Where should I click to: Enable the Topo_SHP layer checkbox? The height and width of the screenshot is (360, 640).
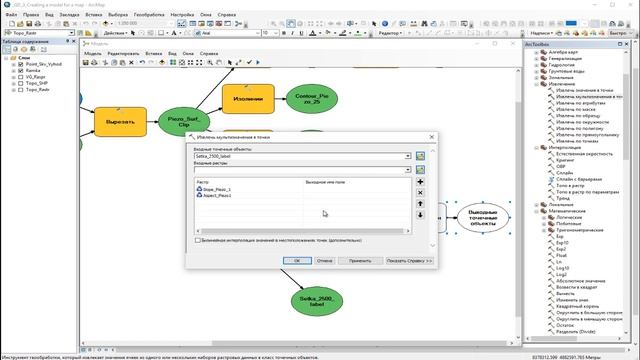(20, 83)
